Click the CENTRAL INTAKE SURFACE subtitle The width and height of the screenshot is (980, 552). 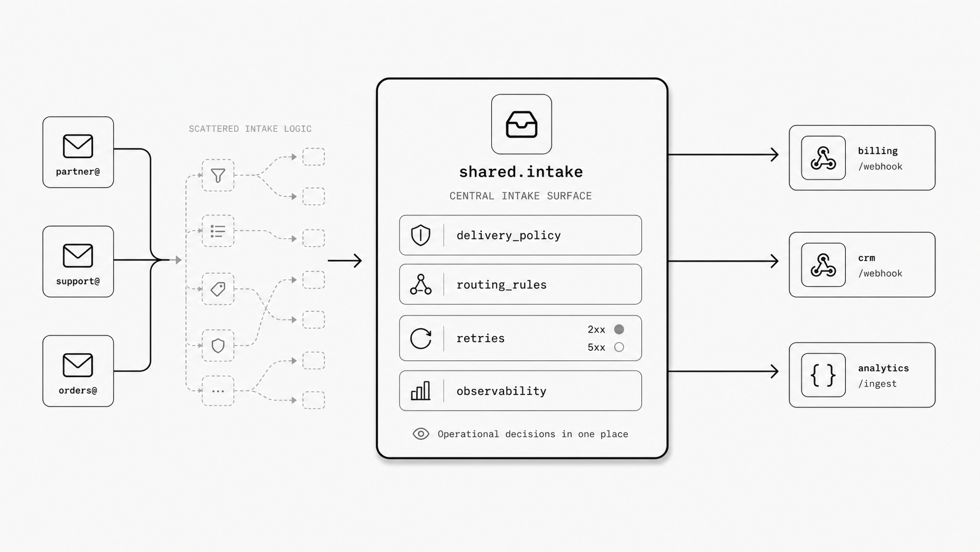tap(520, 196)
